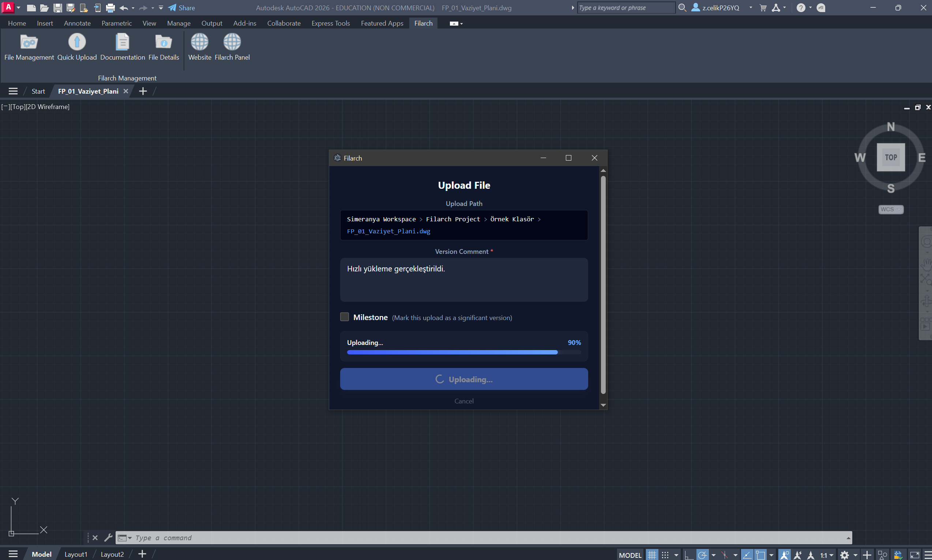
Task: Show File Details in the ribbon
Action: (x=164, y=47)
